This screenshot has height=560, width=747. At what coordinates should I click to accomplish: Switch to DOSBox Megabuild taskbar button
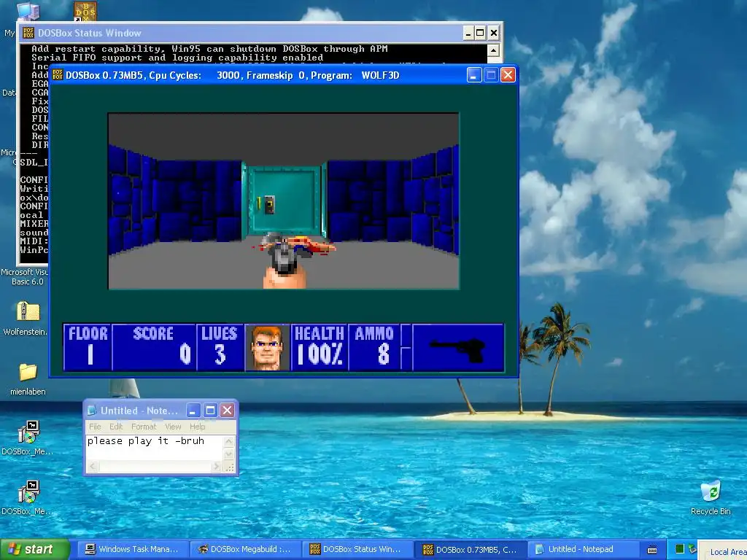click(245, 550)
